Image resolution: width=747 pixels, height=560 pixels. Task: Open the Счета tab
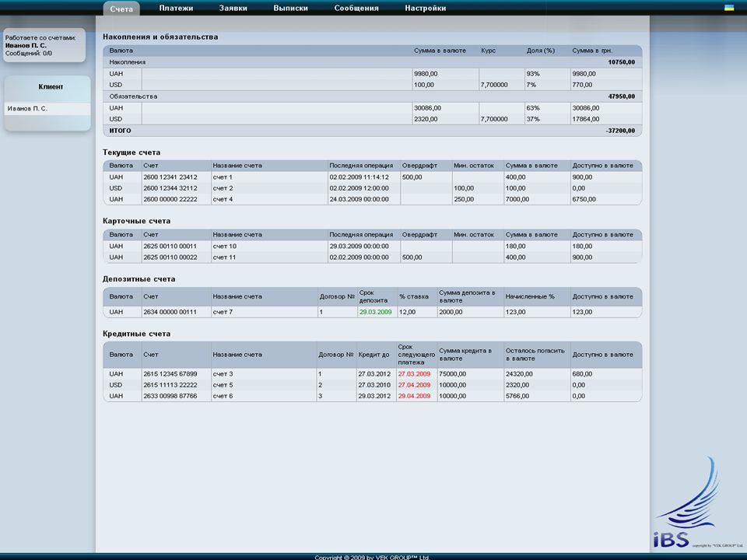(121, 9)
